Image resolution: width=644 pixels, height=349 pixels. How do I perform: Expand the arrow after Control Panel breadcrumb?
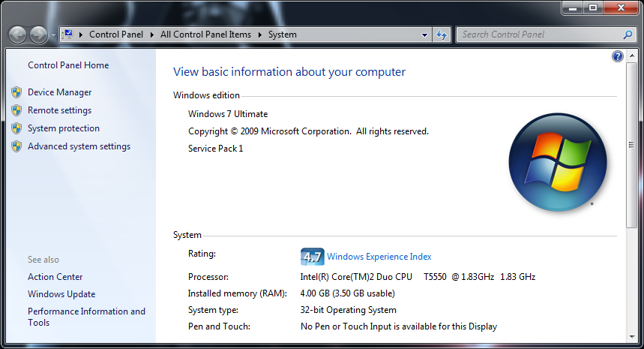[152, 35]
